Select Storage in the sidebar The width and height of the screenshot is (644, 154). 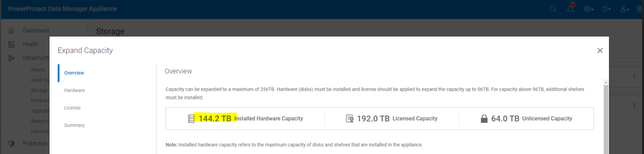[39, 90]
